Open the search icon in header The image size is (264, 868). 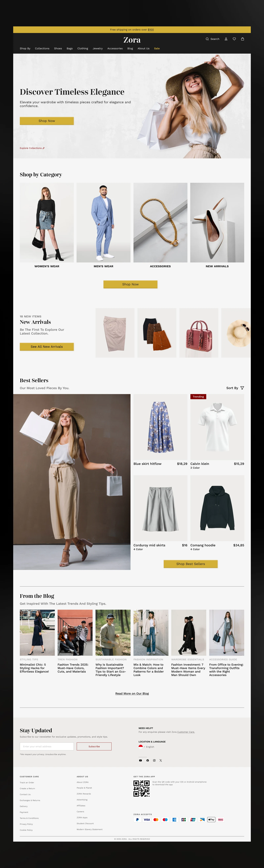click(207, 39)
